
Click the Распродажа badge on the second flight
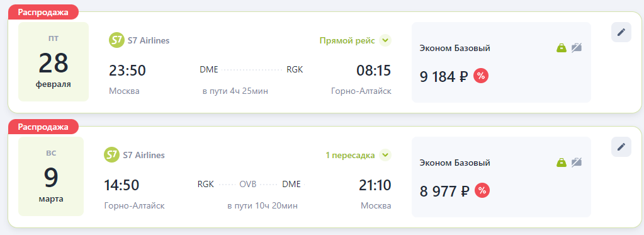click(43, 127)
